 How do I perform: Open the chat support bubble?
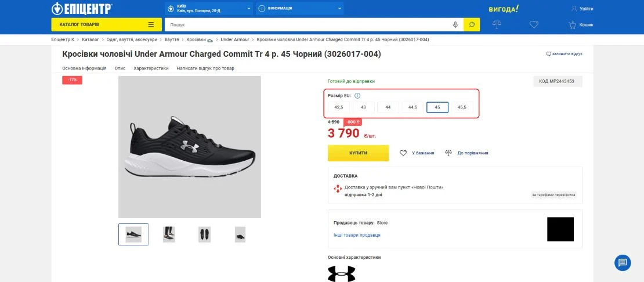click(623, 263)
